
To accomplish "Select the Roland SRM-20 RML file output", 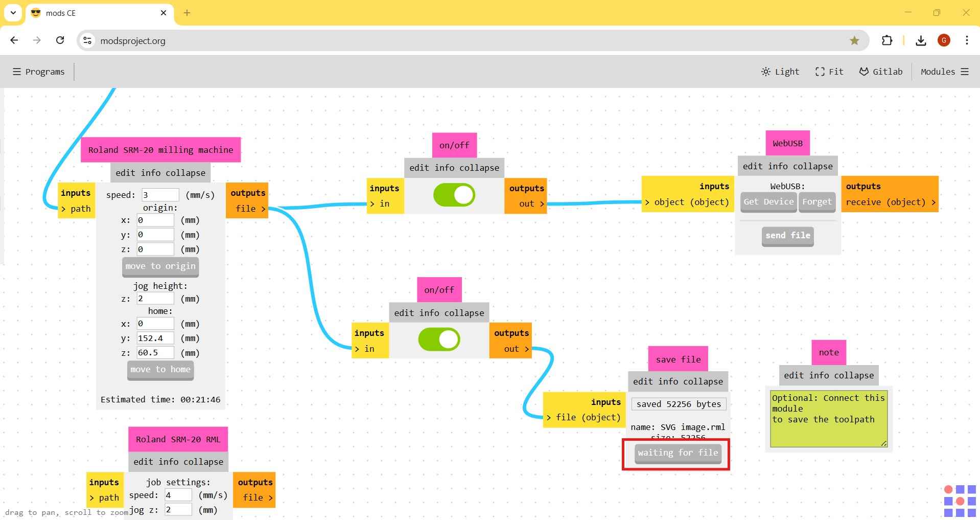I will (x=258, y=498).
